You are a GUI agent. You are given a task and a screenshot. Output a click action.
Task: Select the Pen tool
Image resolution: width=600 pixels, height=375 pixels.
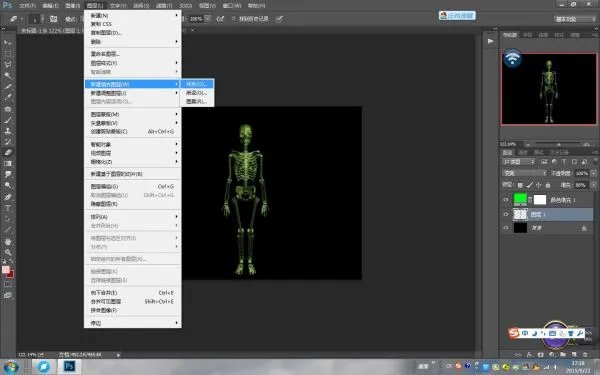pyautogui.click(x=8, y=197)
